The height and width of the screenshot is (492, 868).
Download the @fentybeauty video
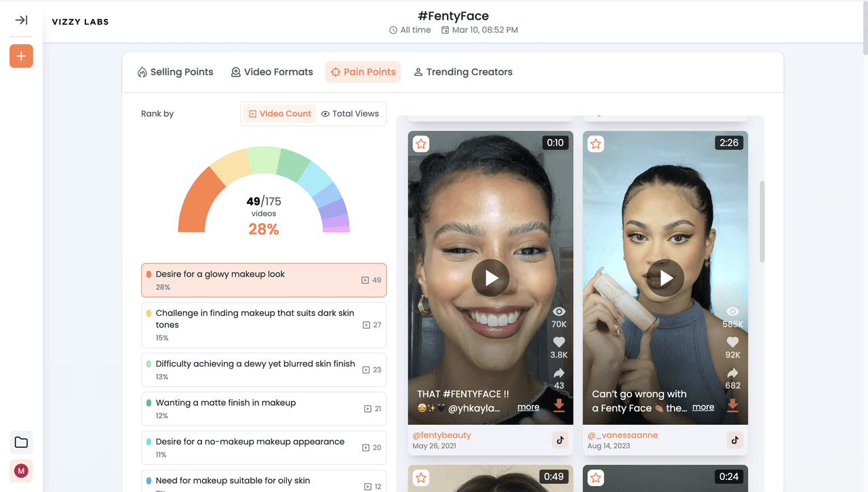pyautogui.click(x=559, y=405)
